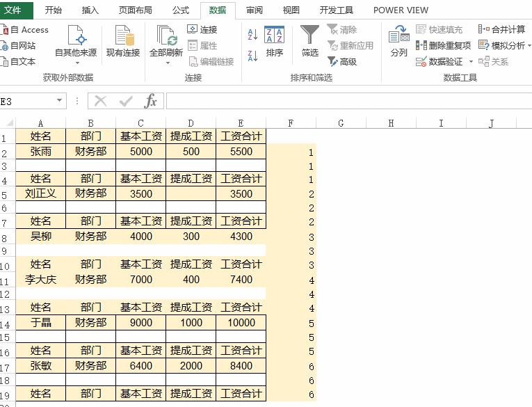Image resolution: width=532 pixels, height=407 pixels.
Task: Switch to the 视图 tab
Action: [x=291, y=10]
